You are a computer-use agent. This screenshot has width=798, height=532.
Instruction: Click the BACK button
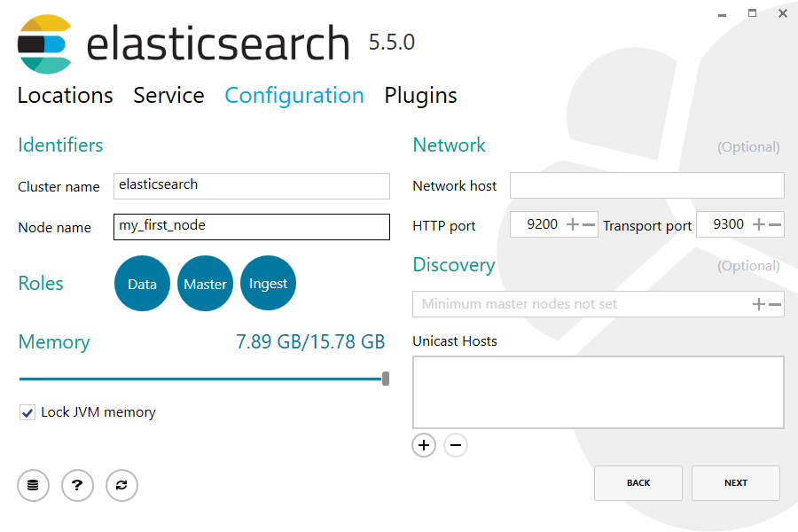click(x=638, y=483)
